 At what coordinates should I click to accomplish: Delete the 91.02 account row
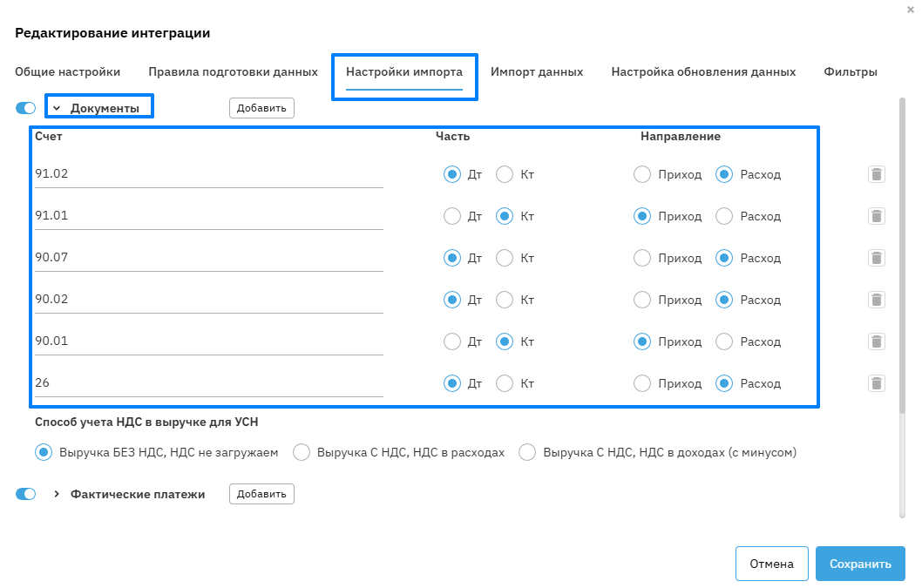877,174
